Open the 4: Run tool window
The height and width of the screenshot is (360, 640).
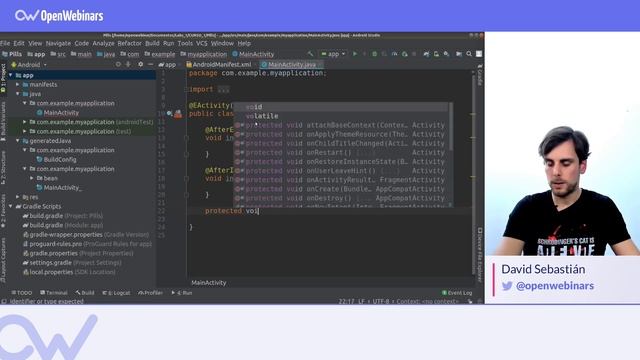point(182,293)
